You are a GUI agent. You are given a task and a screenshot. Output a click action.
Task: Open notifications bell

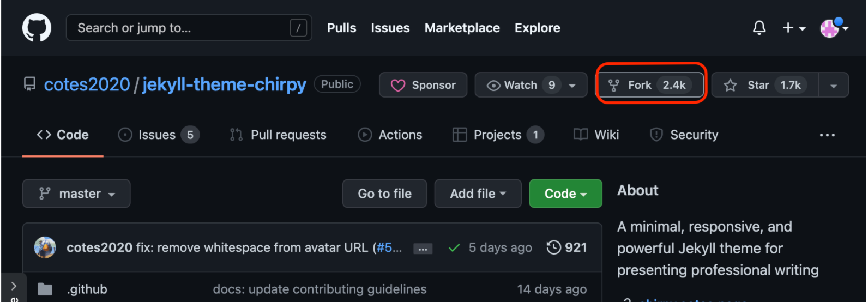759,28
